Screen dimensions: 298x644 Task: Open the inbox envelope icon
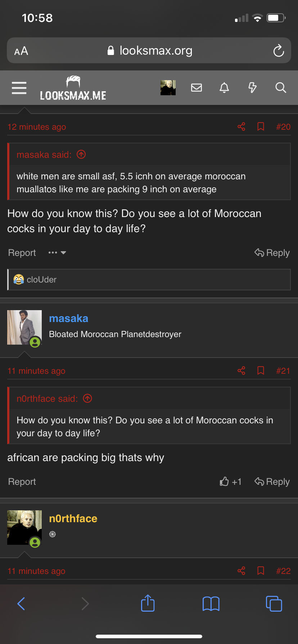(196, 88)
